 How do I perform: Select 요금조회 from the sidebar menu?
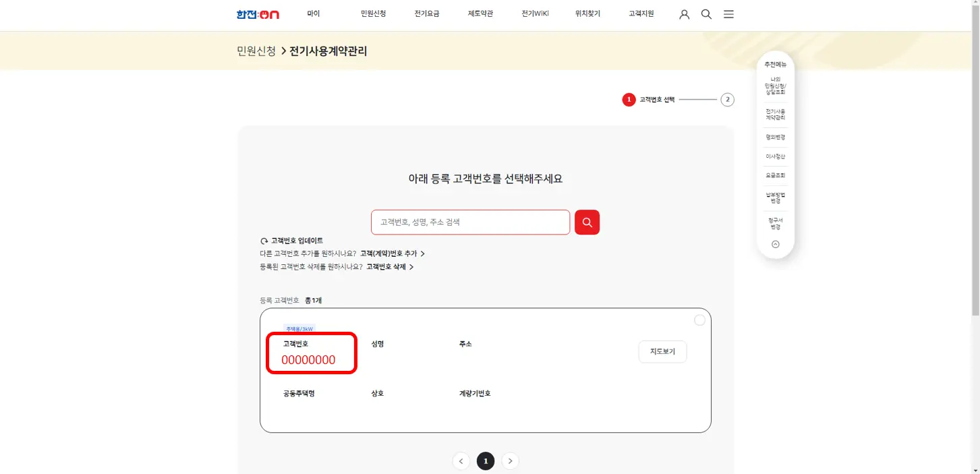[x=774, y=175]
